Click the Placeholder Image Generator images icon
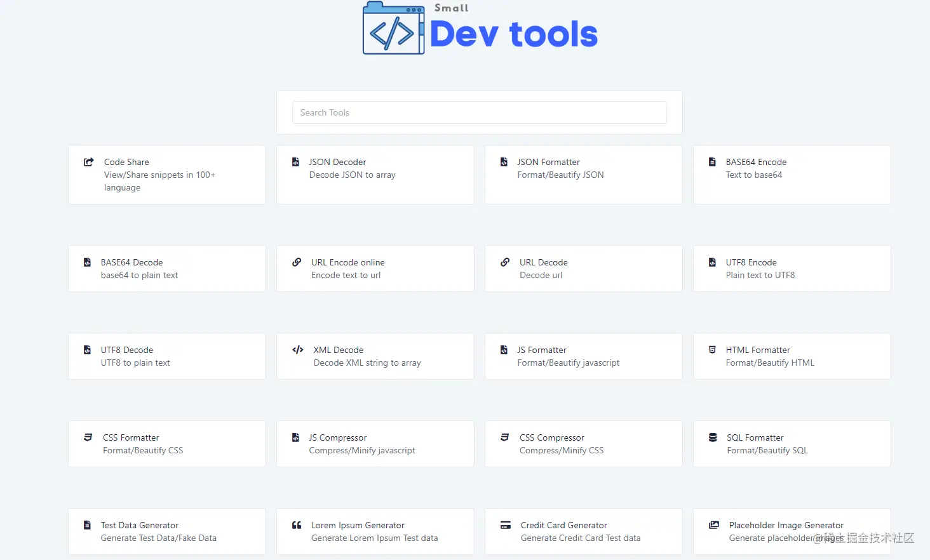The image size is (930, 560). coord(714,525)
